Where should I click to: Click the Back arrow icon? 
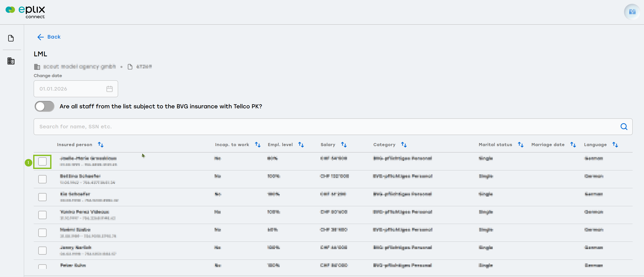tap(41, 37)
